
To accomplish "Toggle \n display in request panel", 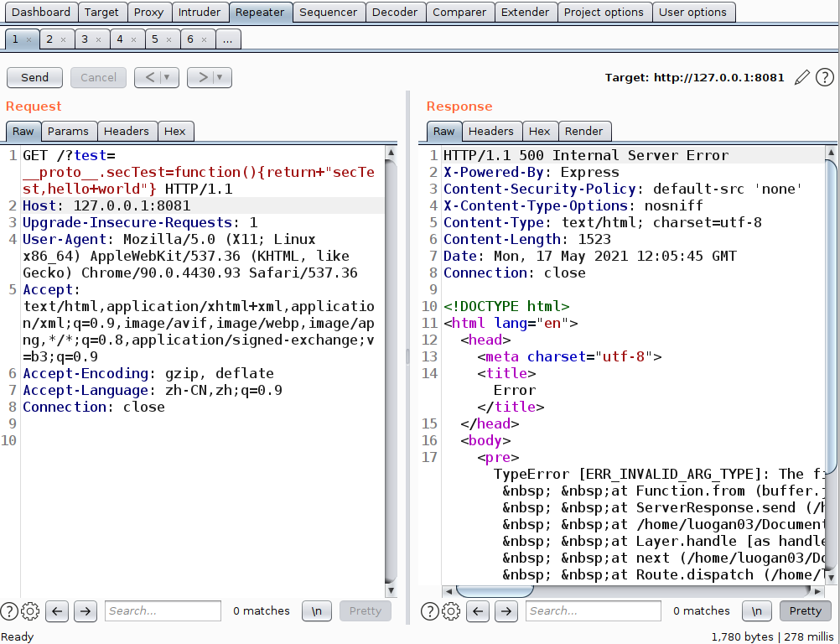I will point(317,611).
